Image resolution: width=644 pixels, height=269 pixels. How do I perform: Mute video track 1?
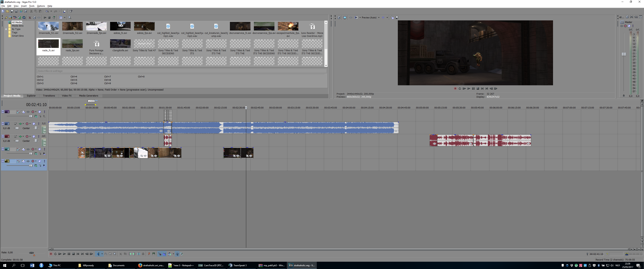pos(40,112)
